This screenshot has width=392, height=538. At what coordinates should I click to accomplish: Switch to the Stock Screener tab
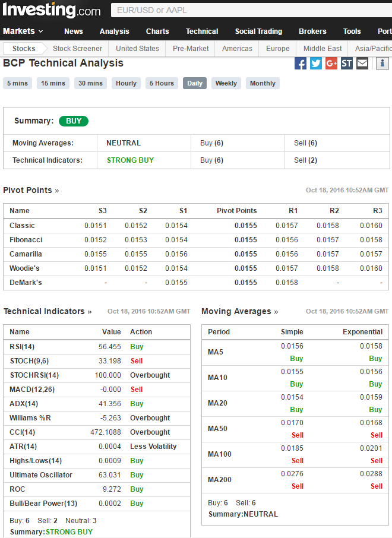[x=77, y=49]
